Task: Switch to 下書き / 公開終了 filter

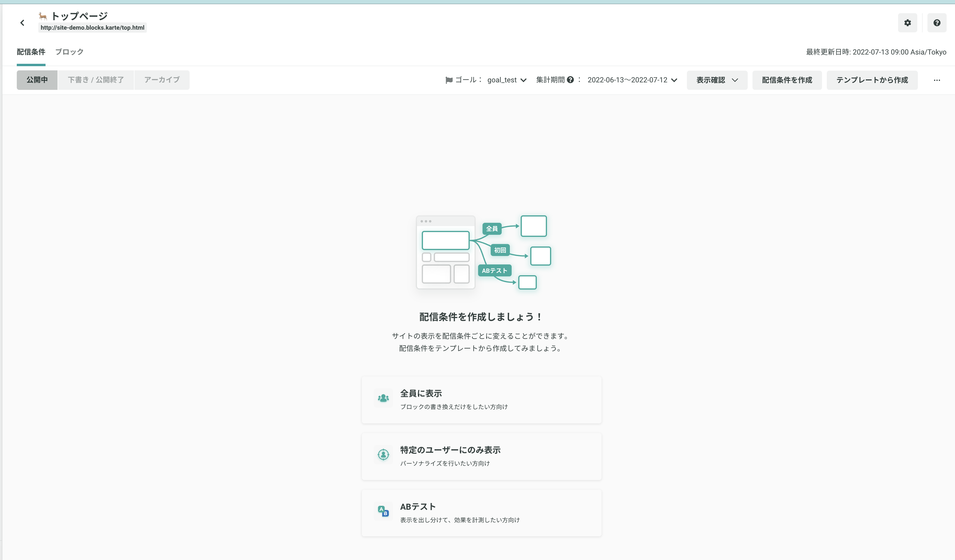Action: [96, 80]
